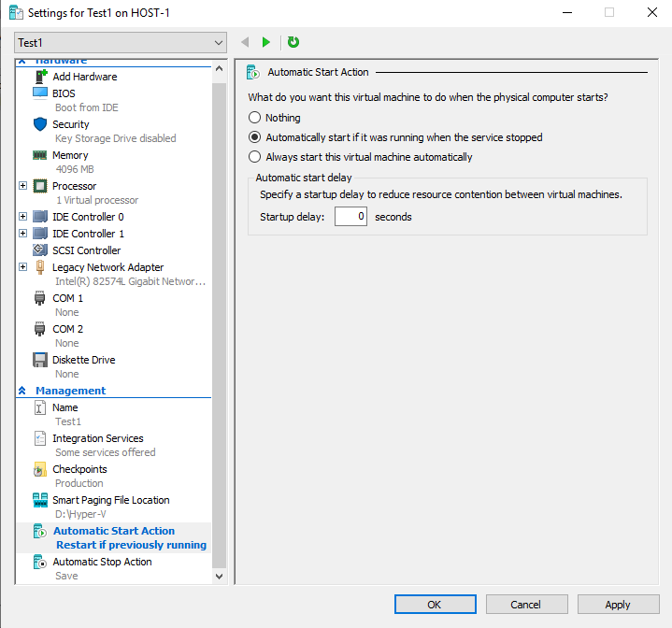Click the tree scrollbar up arrow
The height and width of the screenshot is (628, 672).
coord(219,68)
